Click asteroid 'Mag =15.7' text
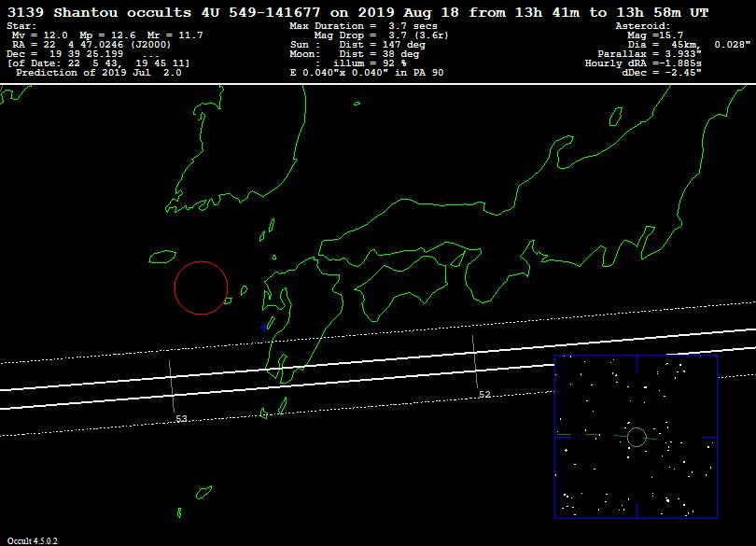 (655, 35)
